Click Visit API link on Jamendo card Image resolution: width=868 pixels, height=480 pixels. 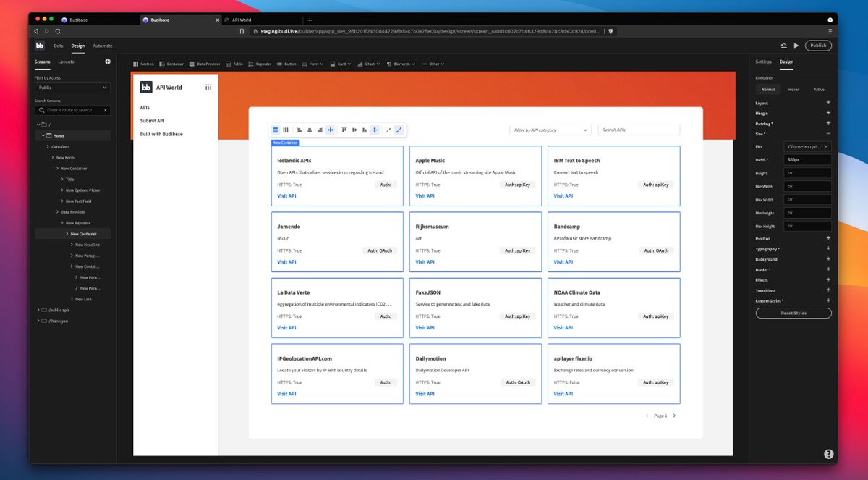point(286,262)
